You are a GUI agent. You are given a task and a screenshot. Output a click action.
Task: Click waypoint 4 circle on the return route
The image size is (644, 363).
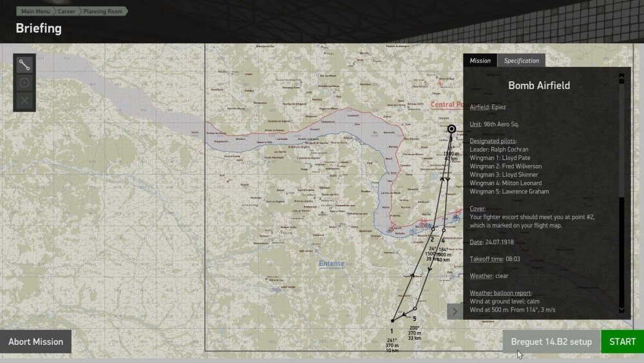tap(444, 230)
